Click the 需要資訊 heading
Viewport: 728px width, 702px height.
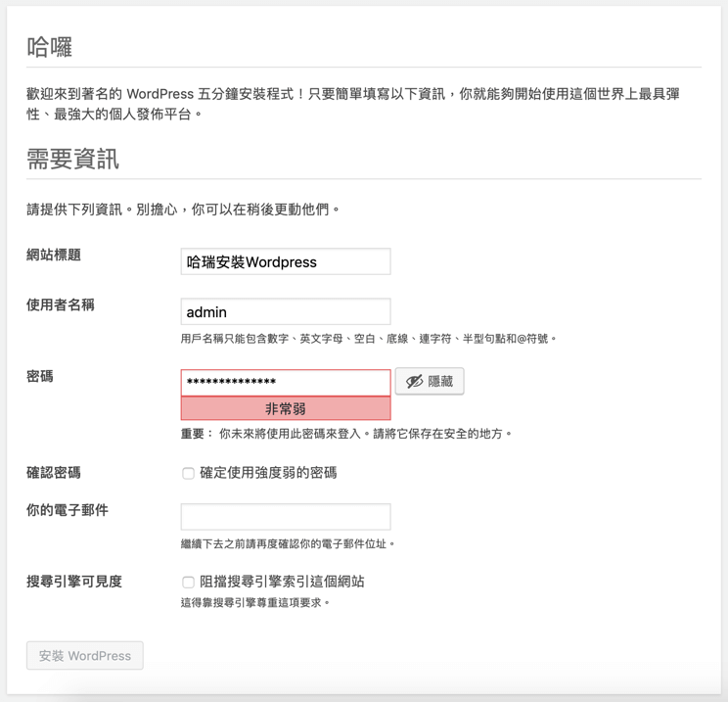point(72,159)
